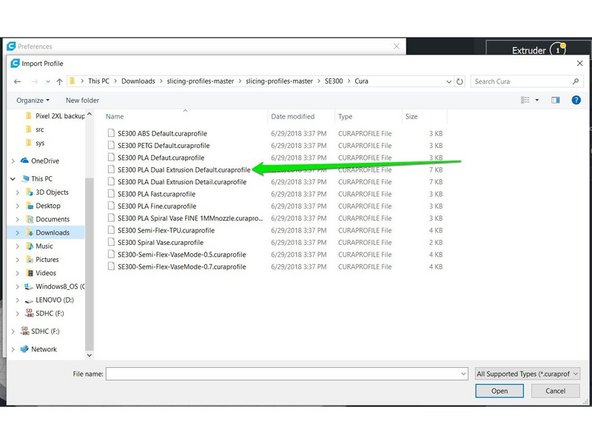This screenshot has height=444, width=592.
Task: Create a New folder
Action: [x=82, y=100]
